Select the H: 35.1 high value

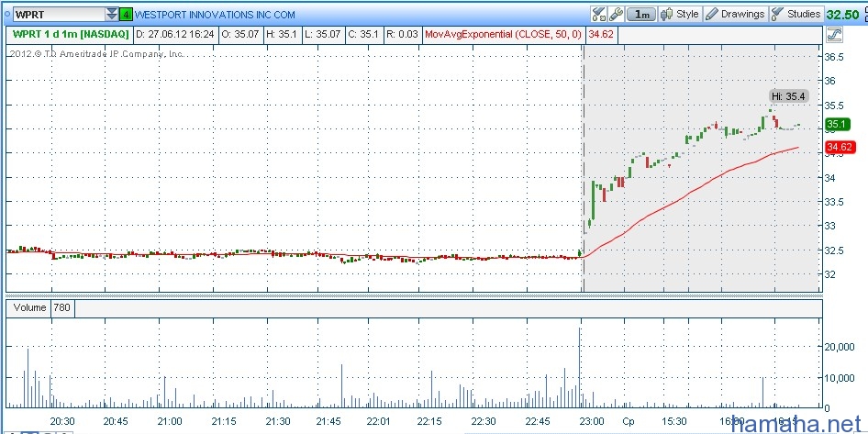point(283,34)
